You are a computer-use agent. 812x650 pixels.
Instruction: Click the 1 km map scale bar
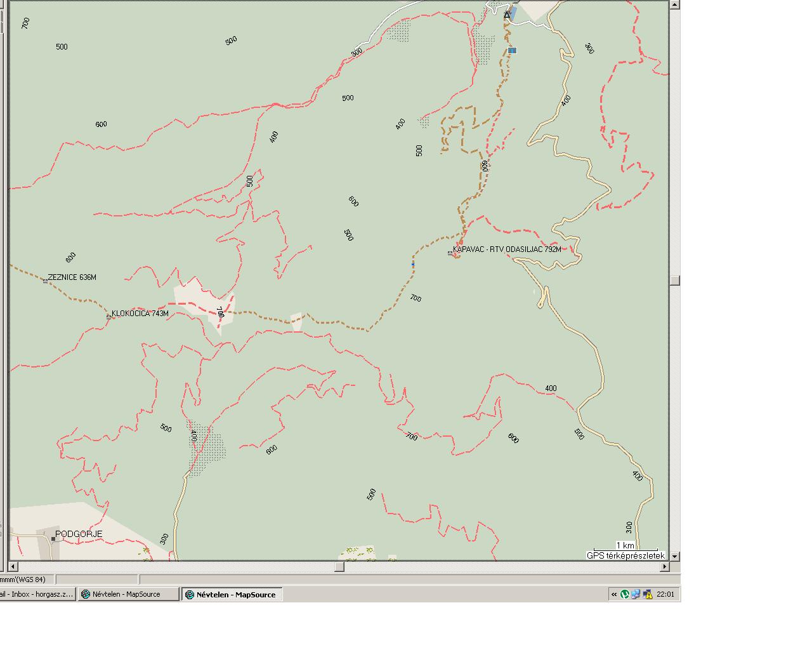[625, 546]
